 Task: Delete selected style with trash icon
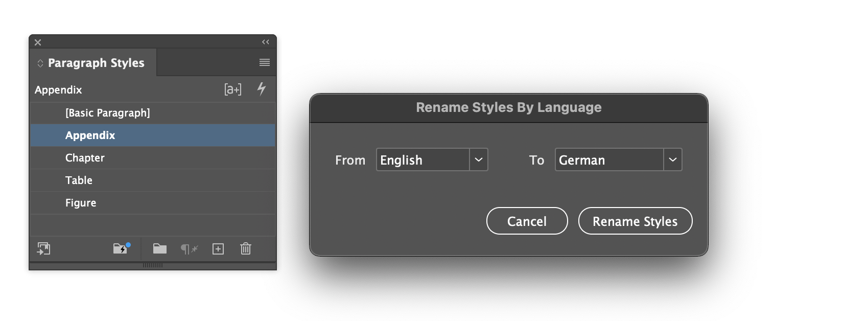(246, 249)
